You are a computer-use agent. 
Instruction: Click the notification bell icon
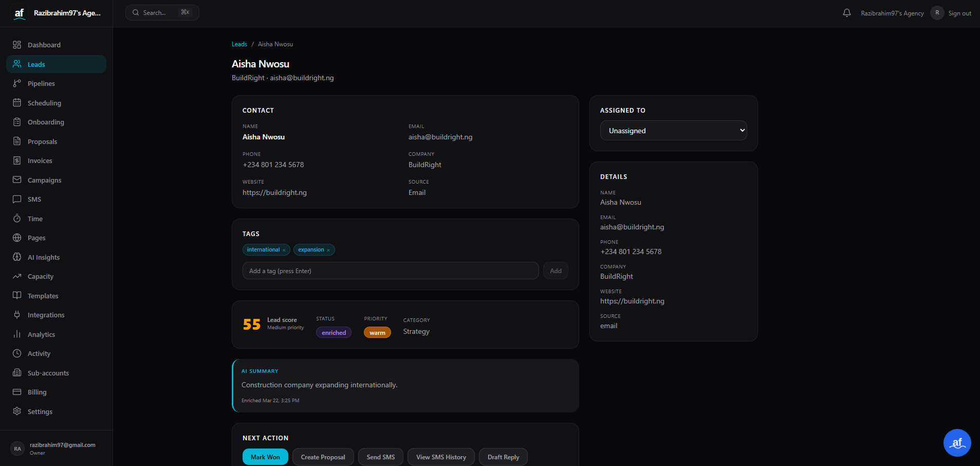click(846, 13)
